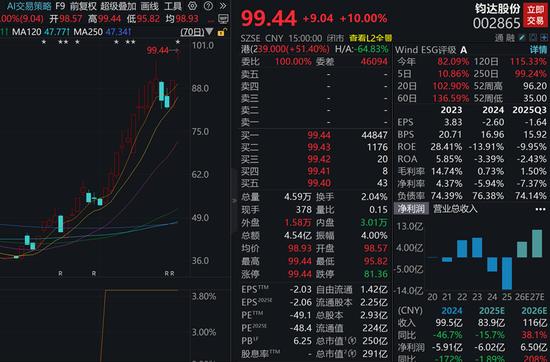The height and width of the screenshot is (362, 550).
Task: Open the F9 deep data view
Action: [60, 6]
